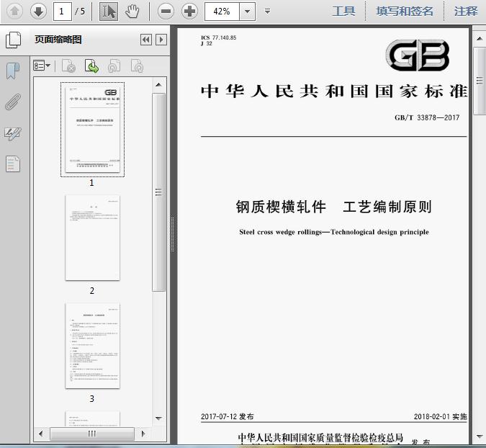Open the 工具 pane
Screen dimensions: 486x448
[x=343, y=12]
